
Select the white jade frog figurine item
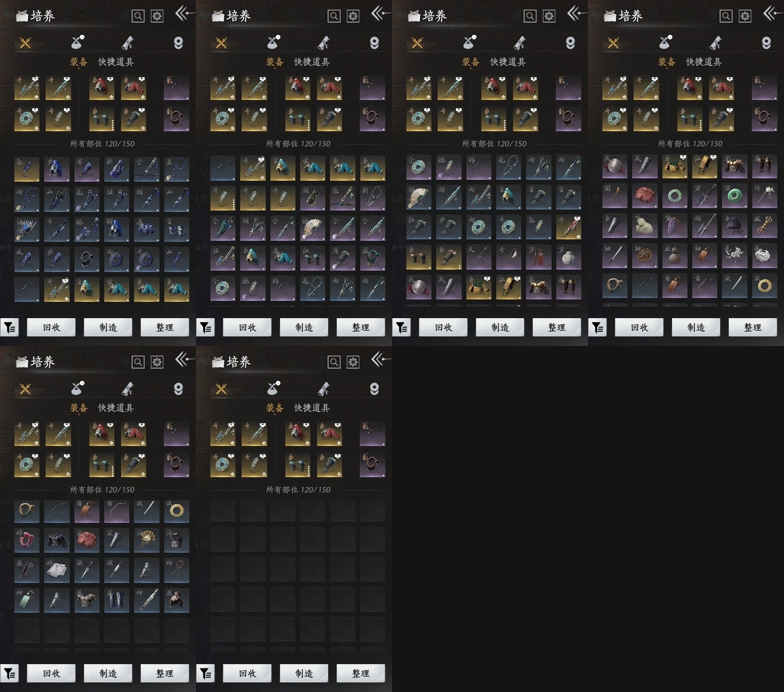pos(645,226)
